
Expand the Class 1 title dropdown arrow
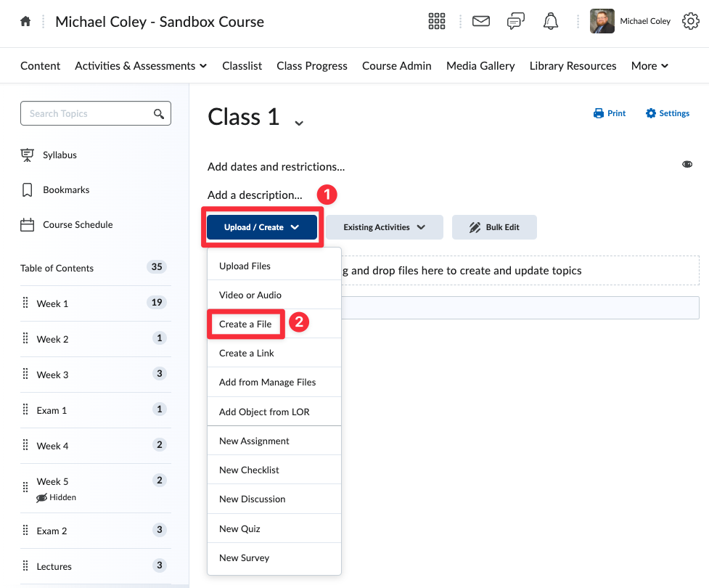pos(298,123)
